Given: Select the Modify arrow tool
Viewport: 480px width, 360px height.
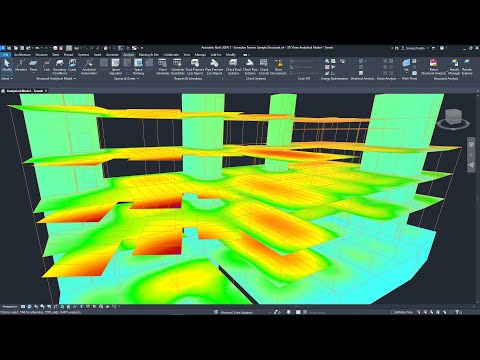Looking at the screenshot, I should click(6, 65).
